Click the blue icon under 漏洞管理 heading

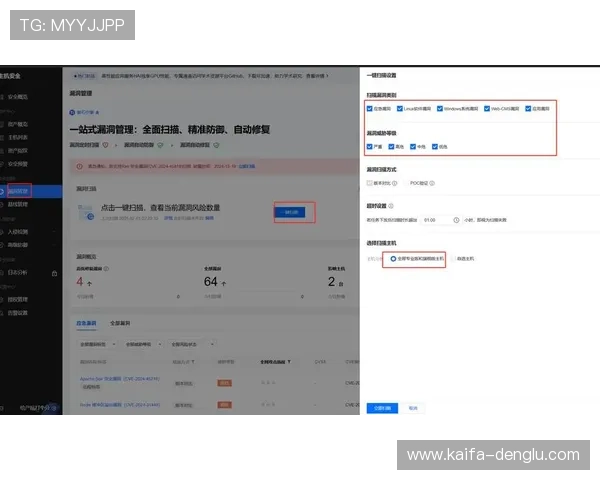coord(72,113)
